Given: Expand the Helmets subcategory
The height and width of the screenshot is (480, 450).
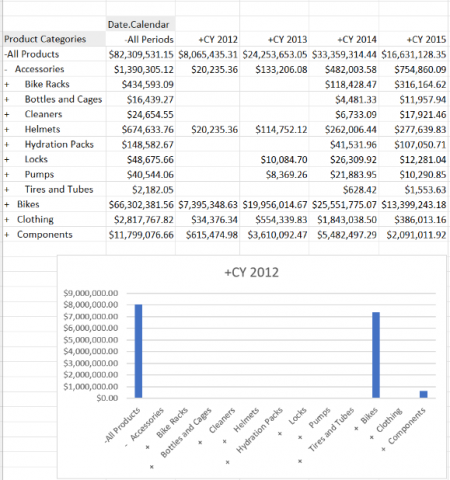Looking at the screenshot, I should click(x=7, y=129).
